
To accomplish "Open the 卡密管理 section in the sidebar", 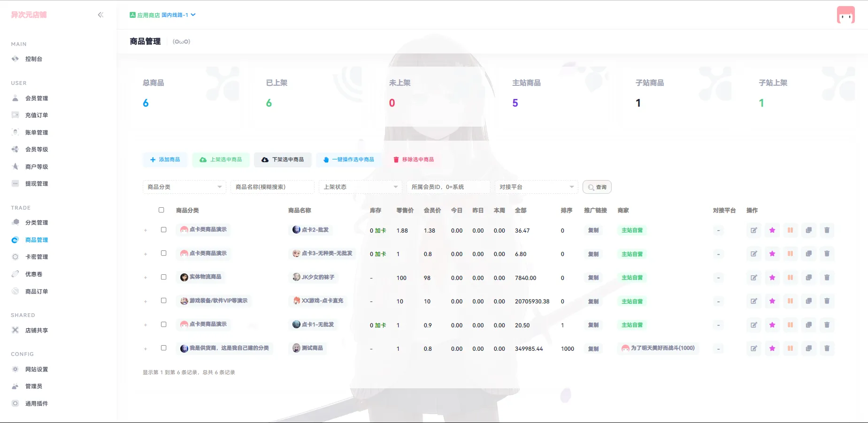I will point(36,257).
